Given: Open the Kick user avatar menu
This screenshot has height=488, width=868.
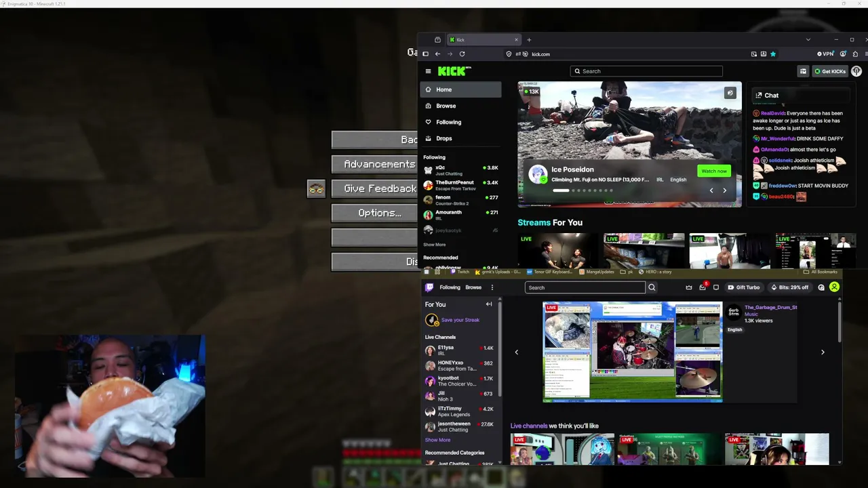Looking at the screenshot, I should pyautogui.click(x=856, y=71).
